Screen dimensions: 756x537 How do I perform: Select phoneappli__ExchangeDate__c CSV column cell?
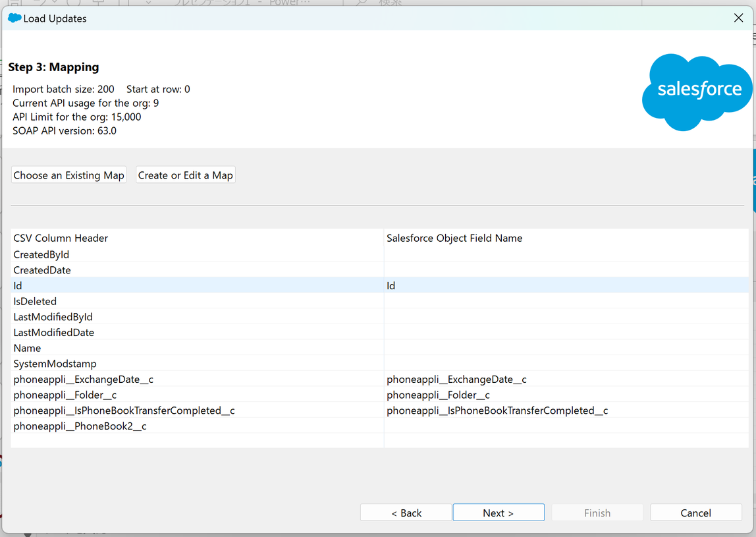point(197,380)
